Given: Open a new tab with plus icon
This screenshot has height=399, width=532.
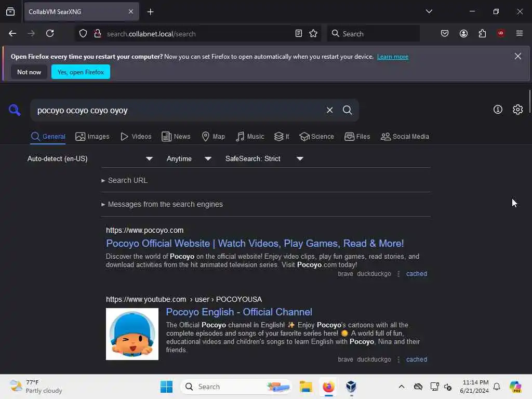Looking at the screenshot, I should click(x=150, y=12).
